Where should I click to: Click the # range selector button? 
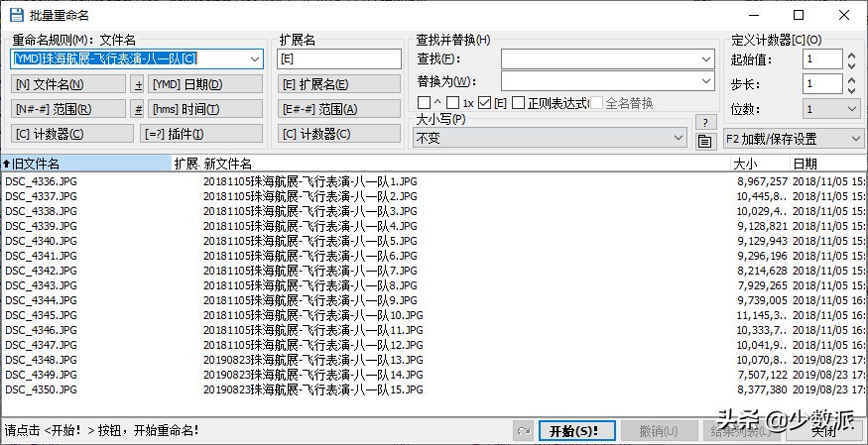pyautogui.click(x=139, y=109)
